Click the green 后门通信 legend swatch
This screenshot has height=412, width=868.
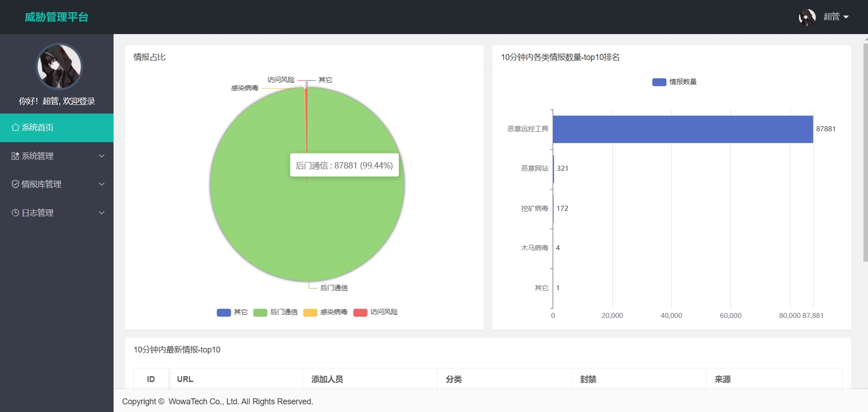tap(260, 313)
